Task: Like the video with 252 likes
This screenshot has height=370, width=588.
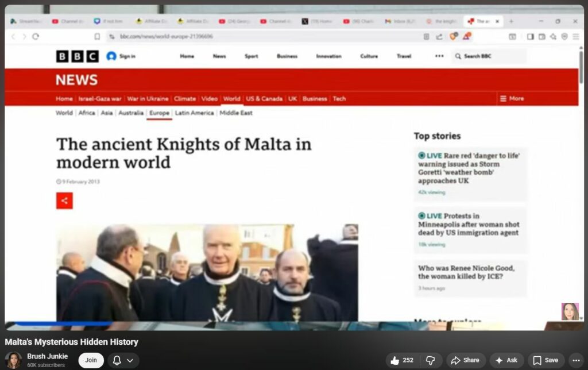Action: [x=401, y=360]
